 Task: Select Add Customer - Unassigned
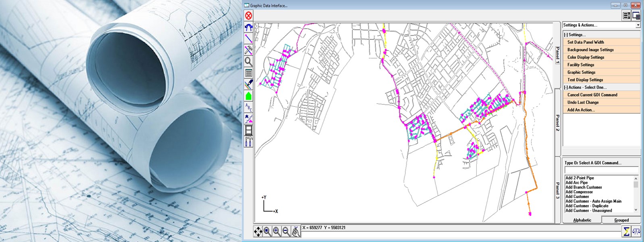click(588, 211)
